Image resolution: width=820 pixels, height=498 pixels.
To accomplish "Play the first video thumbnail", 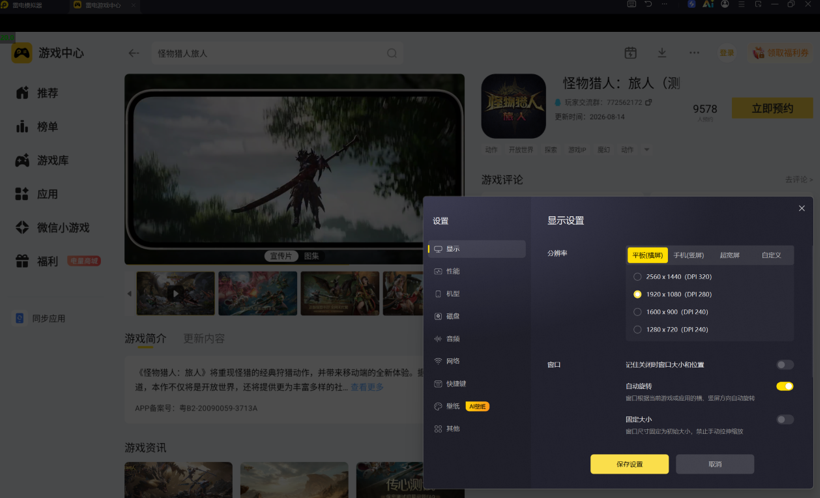I will click(176, 293).
